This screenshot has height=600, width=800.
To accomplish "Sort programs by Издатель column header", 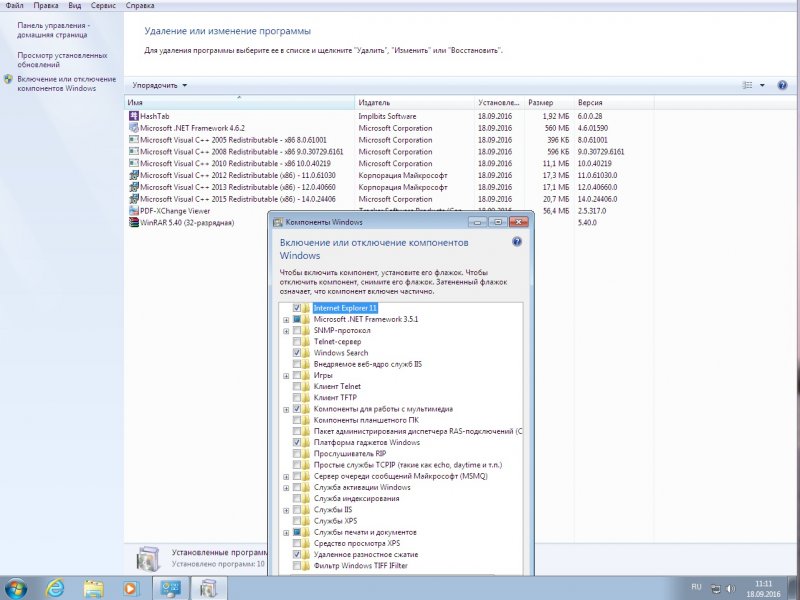I will point(414,103).
